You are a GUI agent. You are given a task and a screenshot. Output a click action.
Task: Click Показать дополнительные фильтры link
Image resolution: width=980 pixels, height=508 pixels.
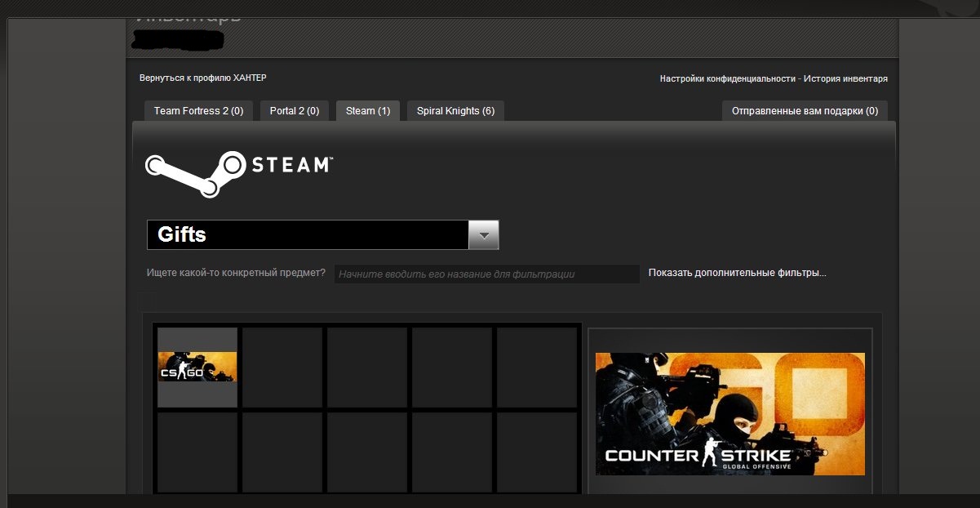738,273
